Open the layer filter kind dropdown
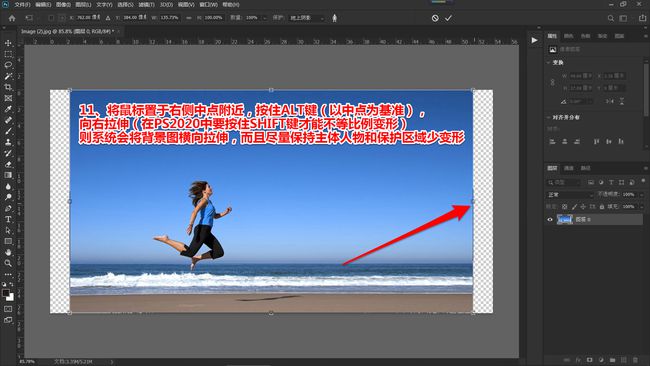The height and width of the screenshot is (366, 650). (x=565, y=182)
